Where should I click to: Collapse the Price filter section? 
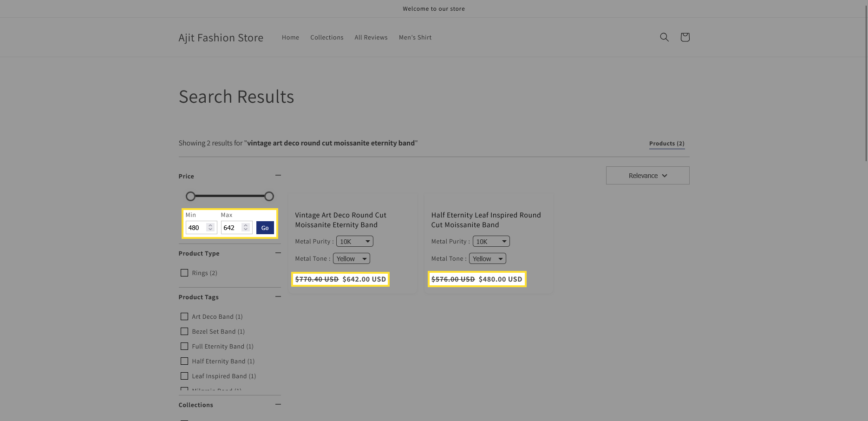pyautogui.click(x=278, y=176)
